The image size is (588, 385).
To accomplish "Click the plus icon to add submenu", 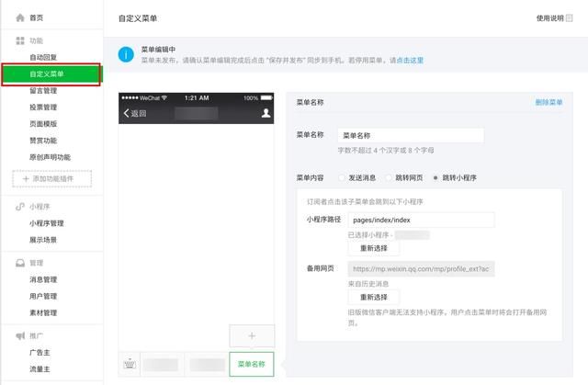I will coord(252,336).
